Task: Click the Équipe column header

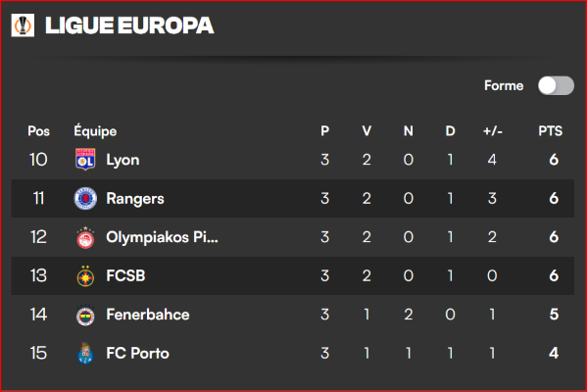Action: (95, 130)
